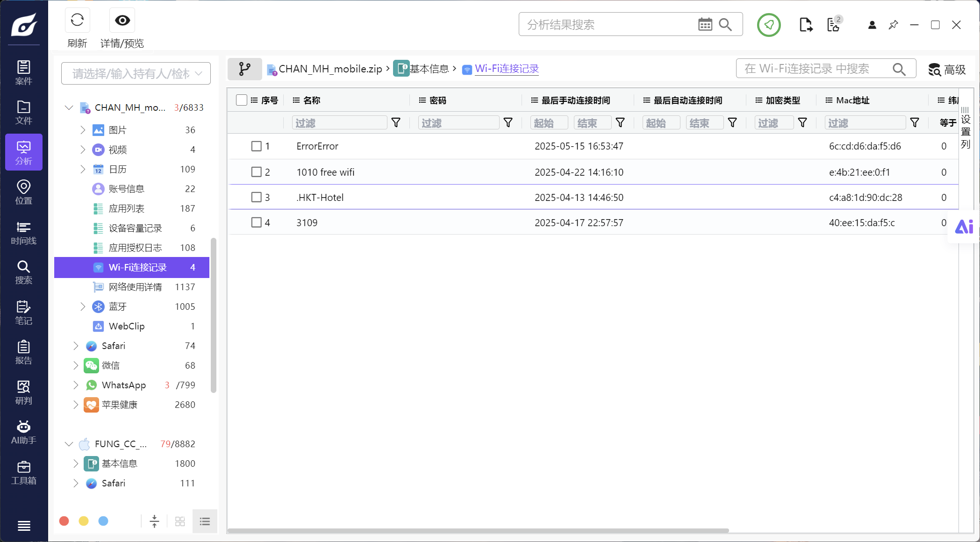
Task: Open the 设置列 column settings
Action: [966, 128]
